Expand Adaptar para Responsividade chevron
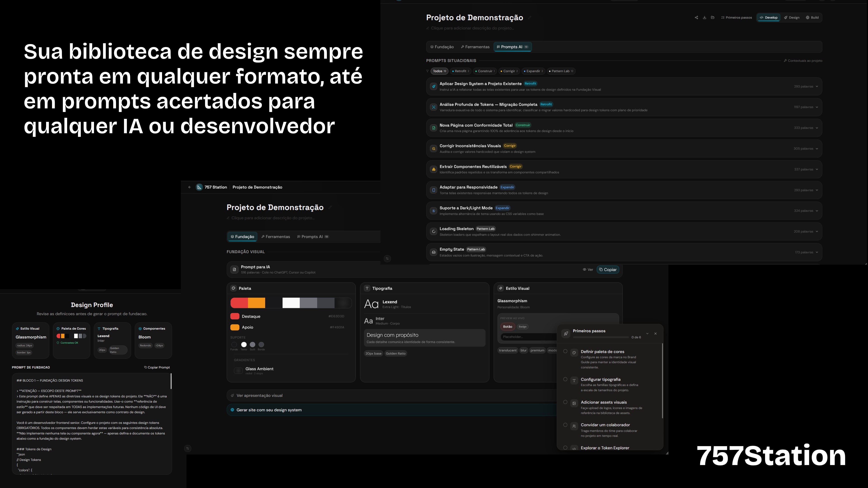868x488 pixels. 817,190
